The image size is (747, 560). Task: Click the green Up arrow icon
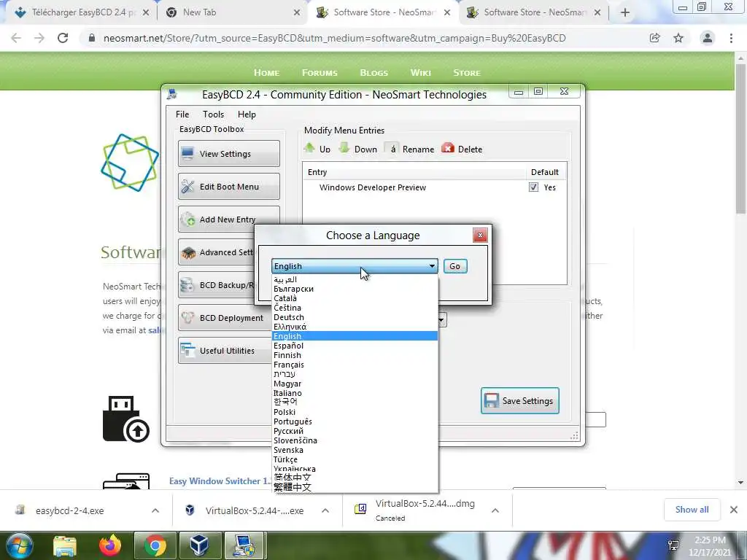point(309,148)
